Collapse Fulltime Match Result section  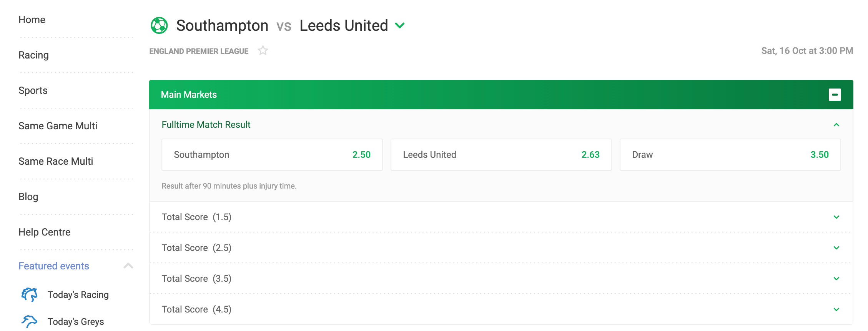pos(836,125)
